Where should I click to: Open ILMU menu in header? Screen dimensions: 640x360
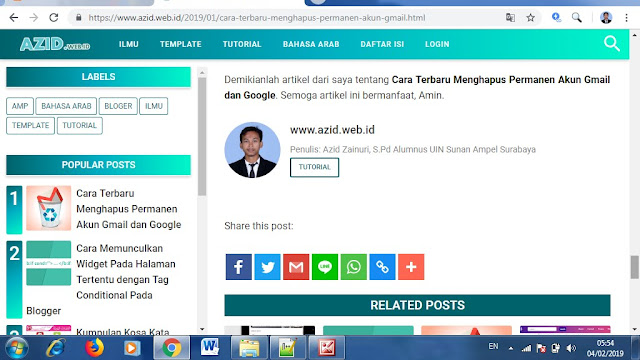(x=129, y=44)
